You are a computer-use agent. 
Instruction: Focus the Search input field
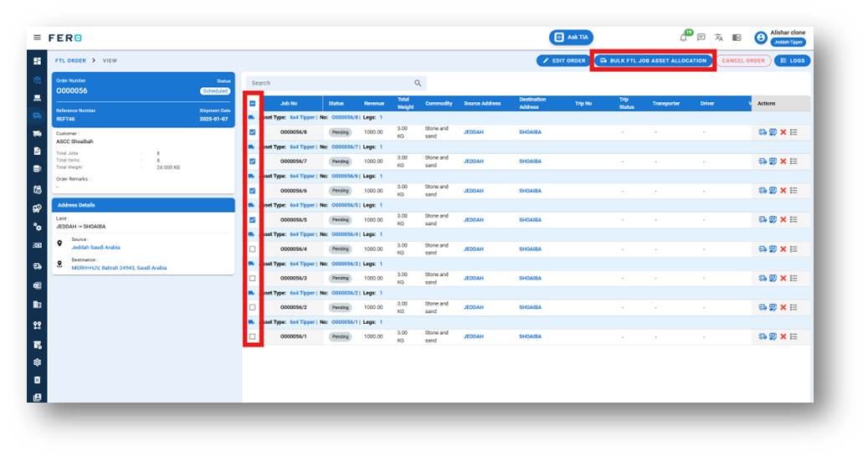336,83
